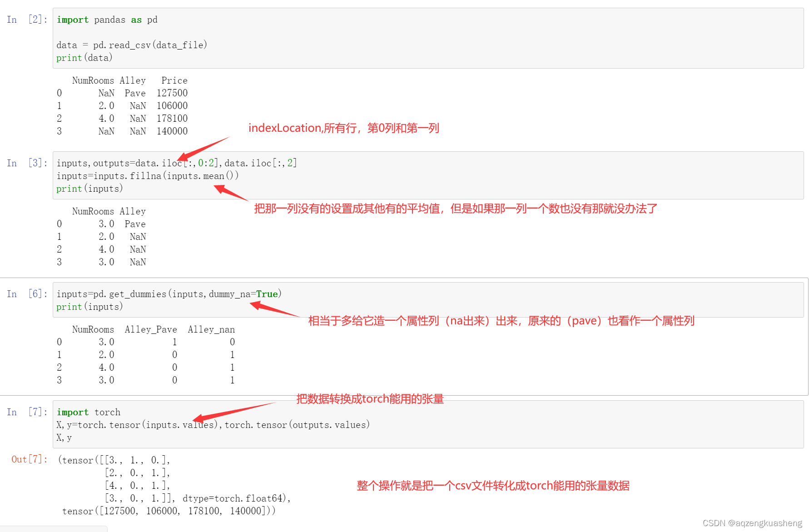Click the 'In [7]:' prompt label
The width and height of the screenshot is (809, 532).
27,412
